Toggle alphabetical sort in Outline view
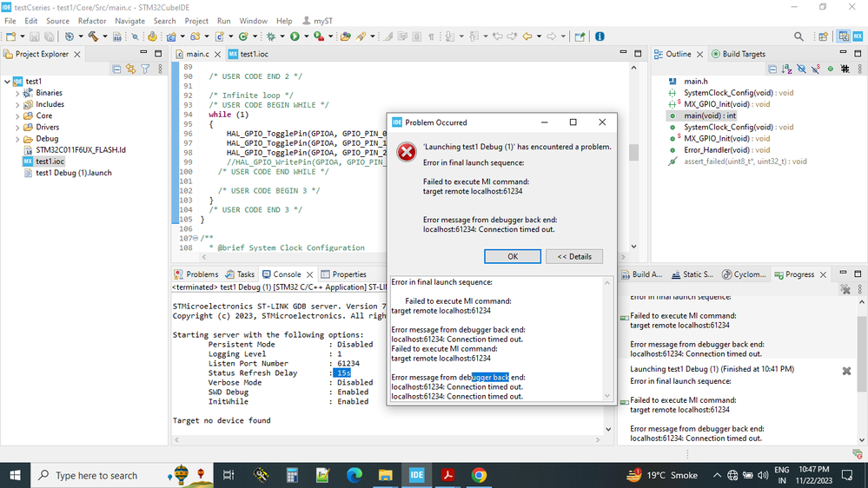Image resolution: width=868 pixels, height=488 pixels. (787, 69)
